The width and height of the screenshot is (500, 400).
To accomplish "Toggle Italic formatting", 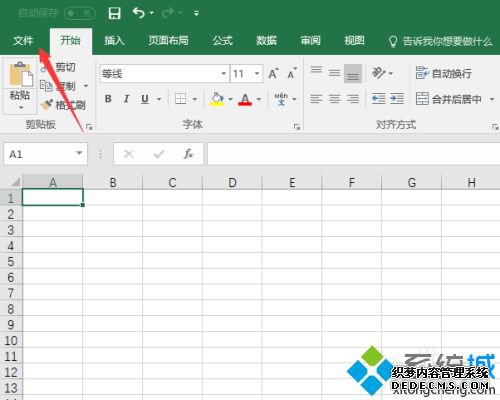I will [x=126, y=99].
